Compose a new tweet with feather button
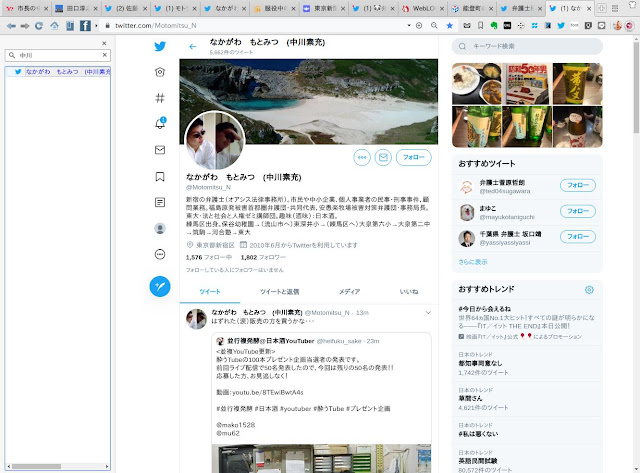The height and width of the screenshot is (473, 640). [160, 286]
